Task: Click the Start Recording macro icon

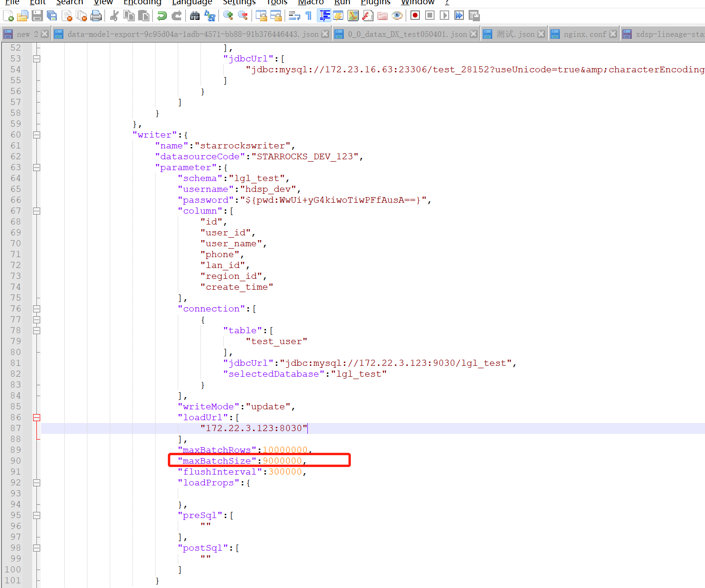Action: (x=415, y=16)
